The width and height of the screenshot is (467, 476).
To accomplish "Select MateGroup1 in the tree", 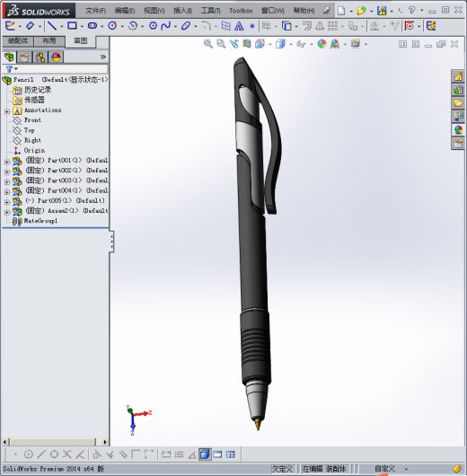I will (x=40, y=221).
